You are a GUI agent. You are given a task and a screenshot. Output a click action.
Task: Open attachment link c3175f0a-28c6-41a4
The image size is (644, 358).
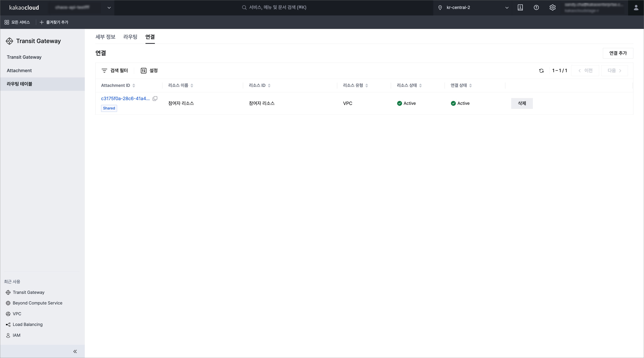point(125,98)
